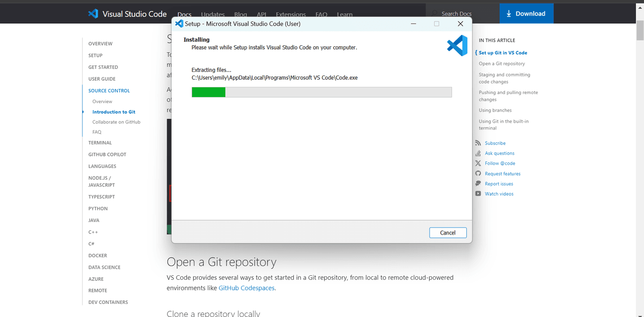Open the Docs tab in the top navigation
This screenshot has height=317, width=644.
(x=184, y=15)
